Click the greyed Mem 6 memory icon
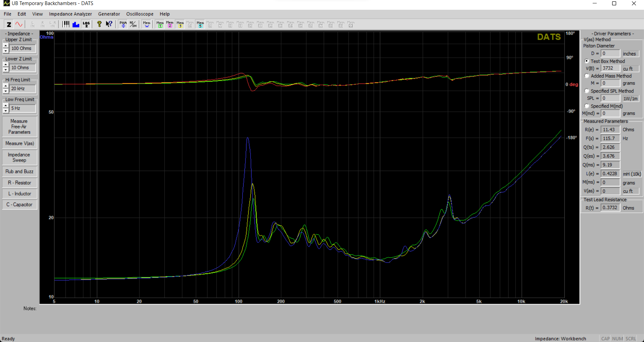Image resolution: width=644 pixels, height=342 pixels. coord(210,24)
